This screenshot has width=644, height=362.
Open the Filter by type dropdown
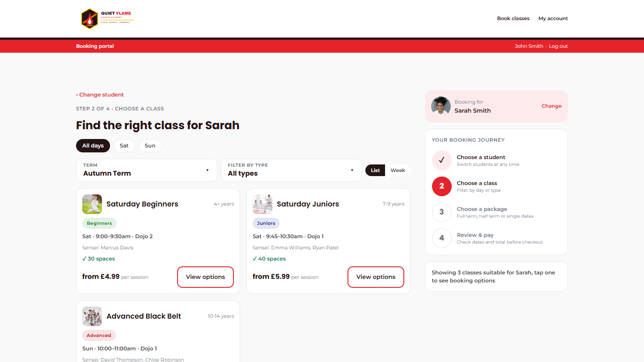tap(291, 170)
